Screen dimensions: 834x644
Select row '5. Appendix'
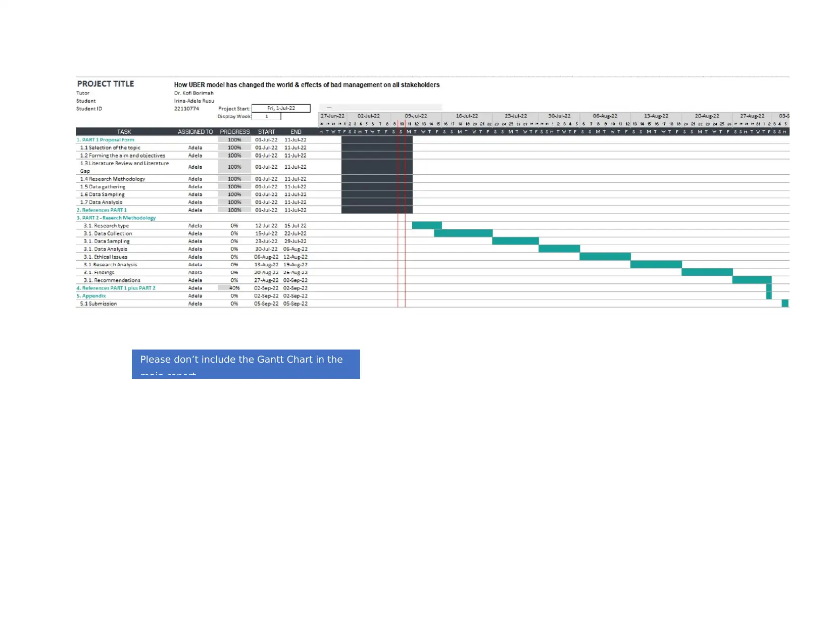tap(91, 296)
